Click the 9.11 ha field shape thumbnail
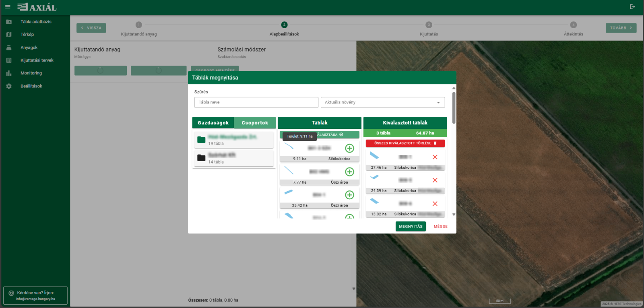644x308 pixels. click(289, 146)
